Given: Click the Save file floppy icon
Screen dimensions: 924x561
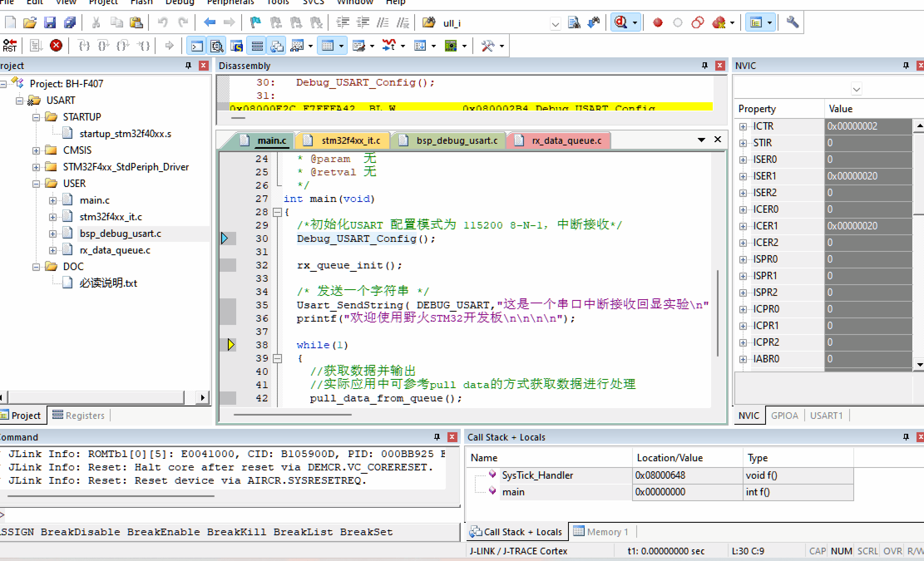Looking at the screenshot, I should coord(50,22).
